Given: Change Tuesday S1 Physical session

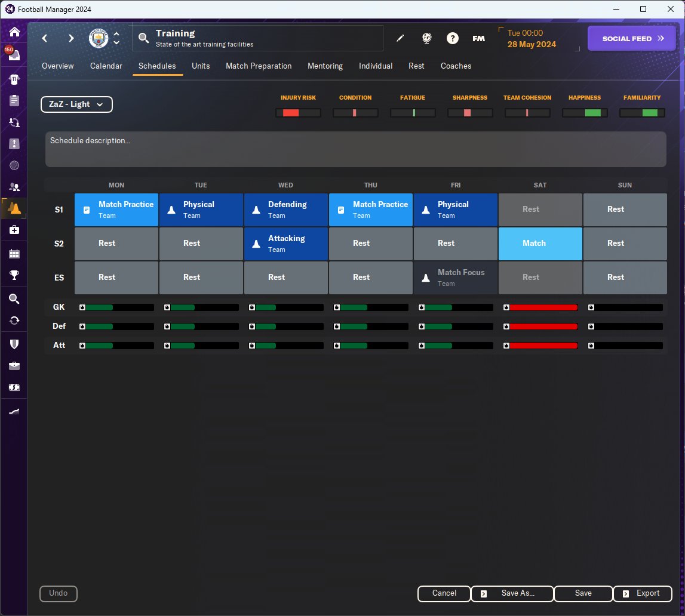Looking at the screenshot, I should click(x=201, y=210).
